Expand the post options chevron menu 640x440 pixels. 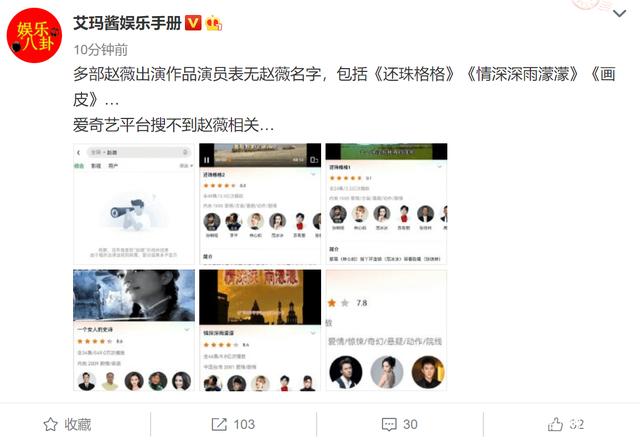[x=619, y=13]
